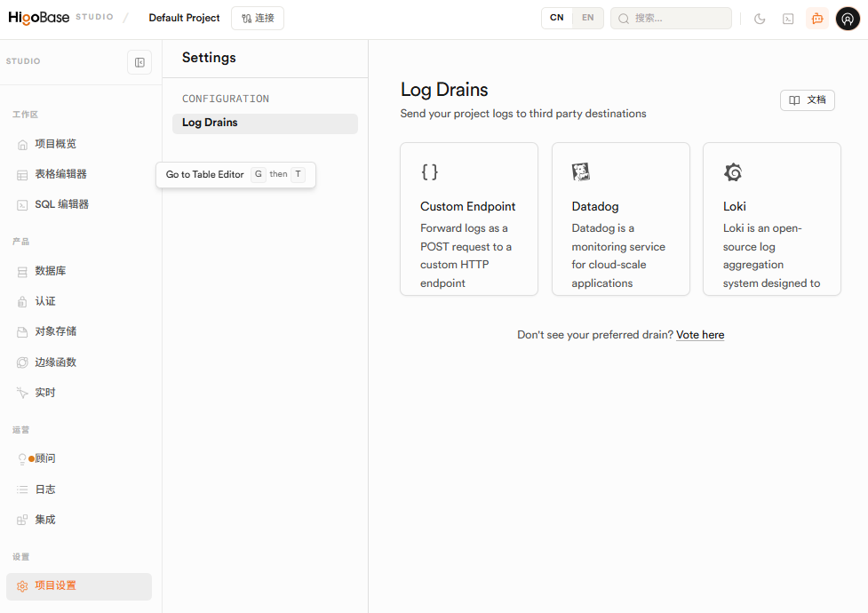Click the 顾问 lightbulb icon
Screen dimensions: 868x613
coord(22,459)
